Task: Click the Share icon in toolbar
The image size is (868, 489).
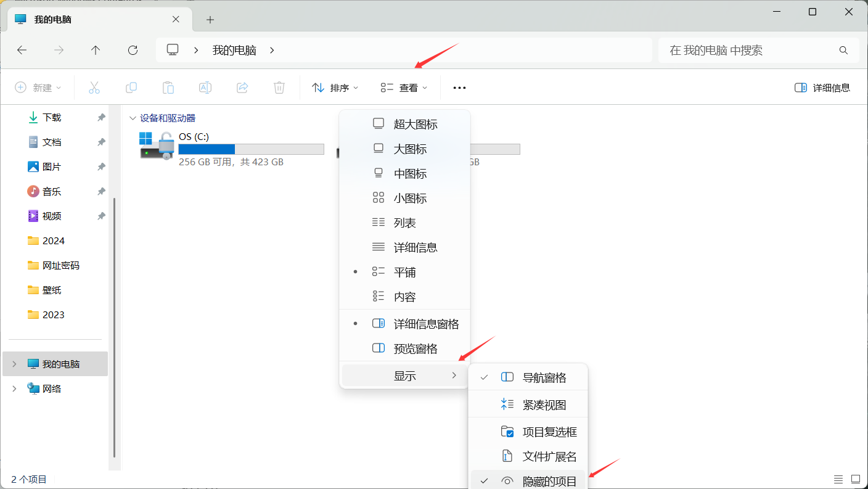Action: (x=242, y=88)
